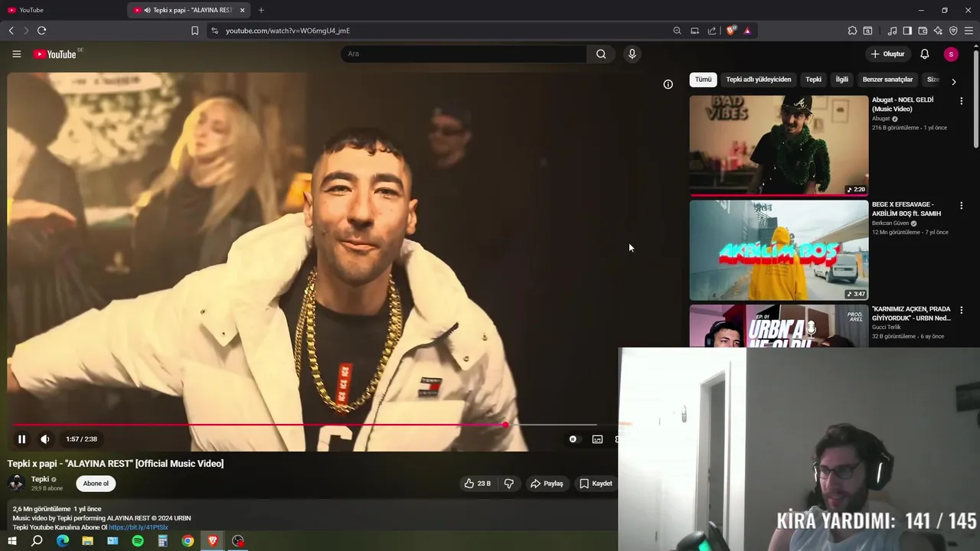Like the video with thumbs up
The image size is (980, 551).
pos(477,484)
